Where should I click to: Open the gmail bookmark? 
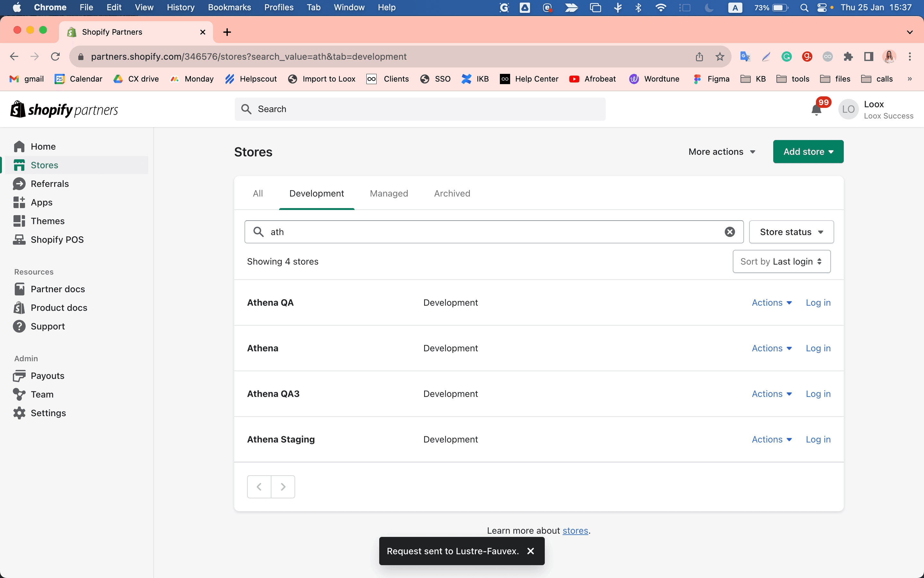[26, 79]
